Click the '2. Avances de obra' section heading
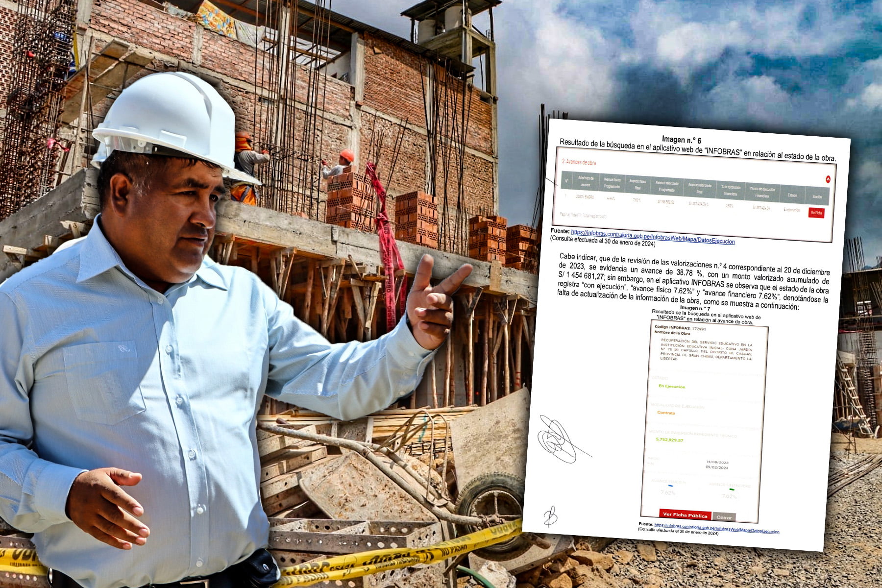 coord(579,162)
